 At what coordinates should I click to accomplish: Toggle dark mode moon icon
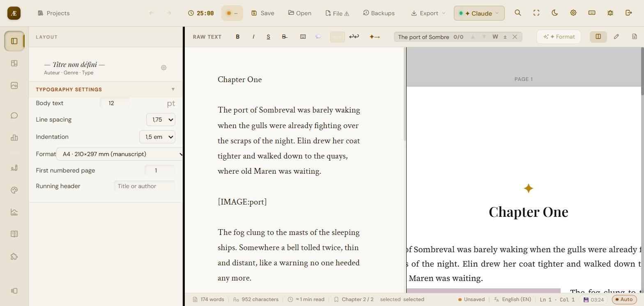point(555,13)
